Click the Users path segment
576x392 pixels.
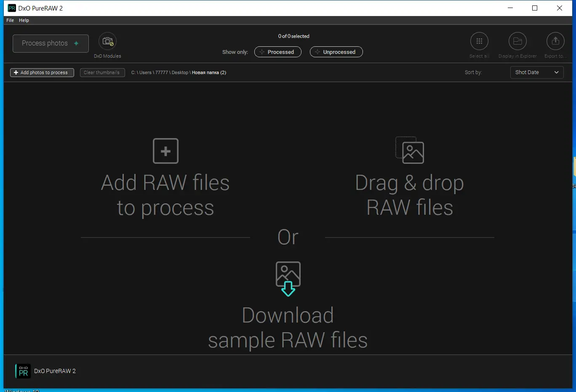(x=145, y=72)
